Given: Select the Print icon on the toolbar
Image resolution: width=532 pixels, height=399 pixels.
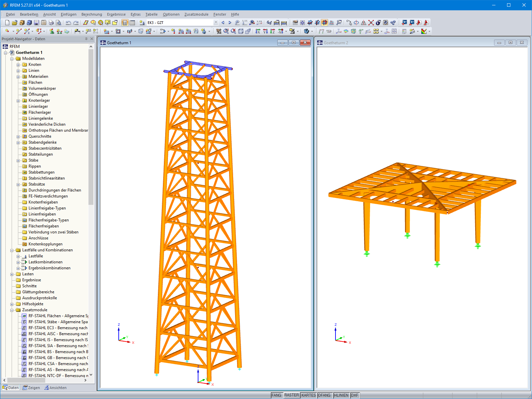Looking at the screenshot, I should pyautogui.click(x=51, y=22).
